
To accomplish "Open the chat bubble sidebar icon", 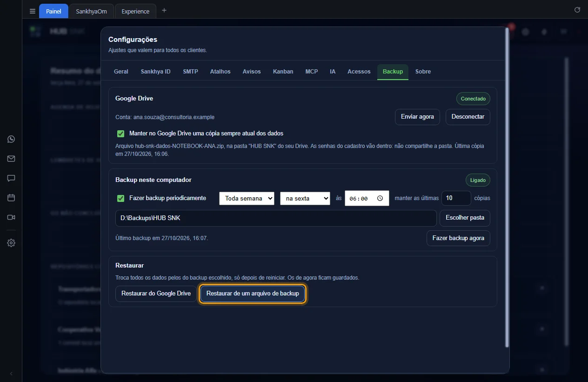I will 11,178.
